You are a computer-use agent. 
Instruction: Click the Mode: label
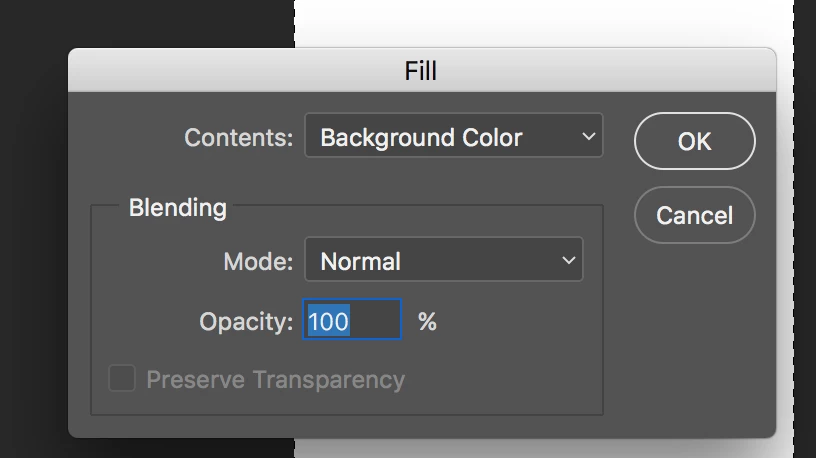(258, 261)
